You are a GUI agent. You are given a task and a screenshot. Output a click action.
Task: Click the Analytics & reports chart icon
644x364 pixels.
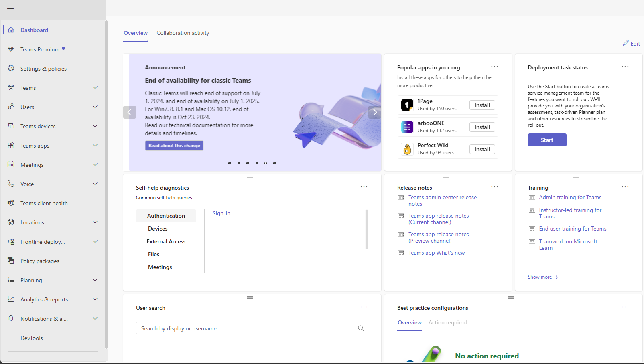point(11,299)
